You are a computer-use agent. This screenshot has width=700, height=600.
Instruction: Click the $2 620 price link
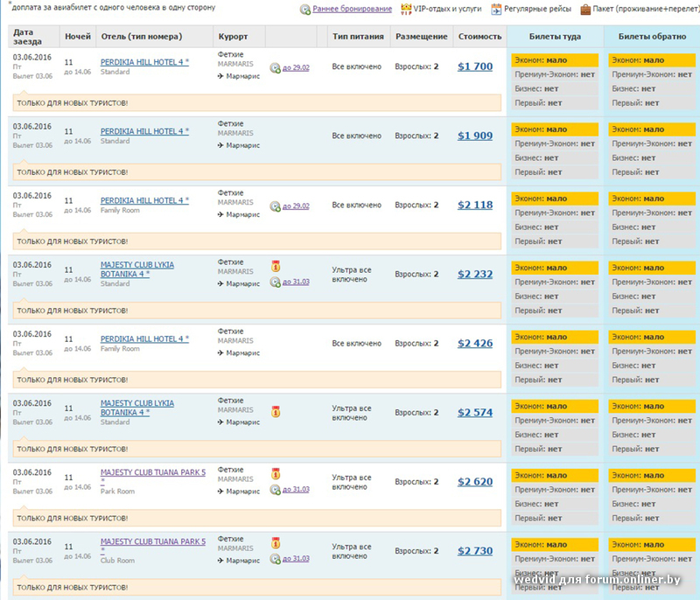(475, 482)
